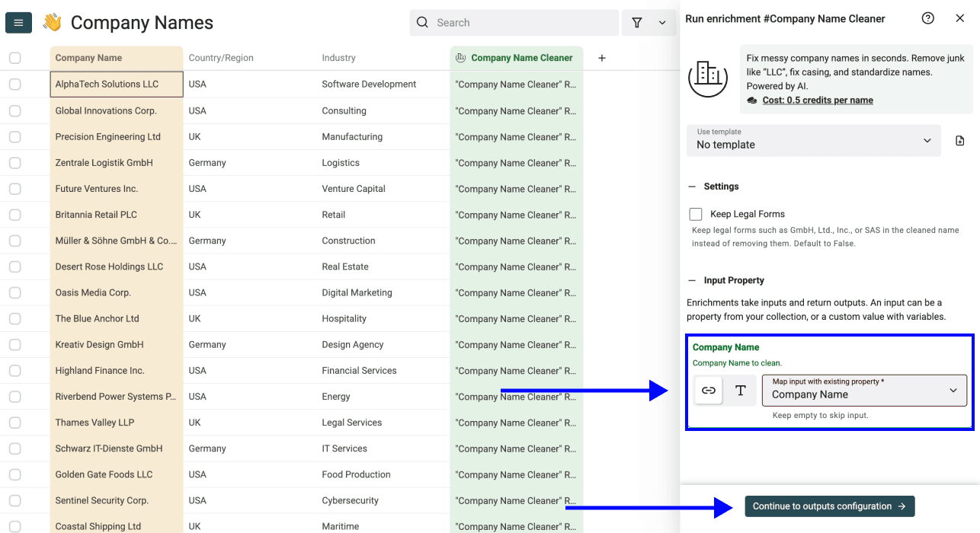The width and height of the screenshot is (980, 533).
Task: Click the search magnifier icon
Action: tap(422, 22)
